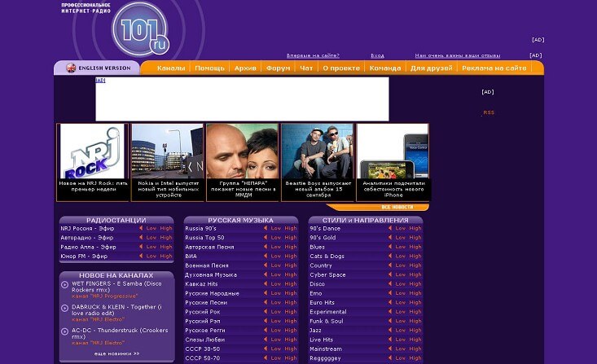Select High quality for NRJ Россия - Эфир
The image size is (597, 364).
click(166, 228)
